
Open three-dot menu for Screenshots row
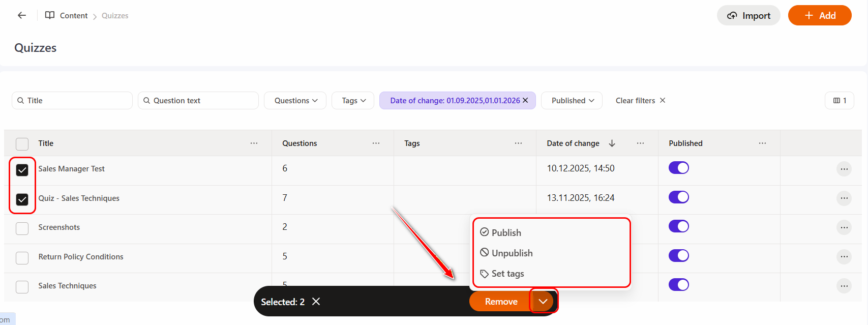pyautogui.click(x=844, y=227)
